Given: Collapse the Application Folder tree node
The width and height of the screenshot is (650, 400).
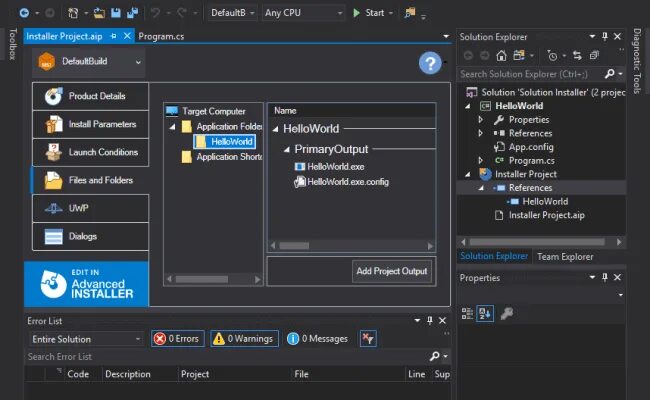Looking at the screenshot, I should point(172,126).
